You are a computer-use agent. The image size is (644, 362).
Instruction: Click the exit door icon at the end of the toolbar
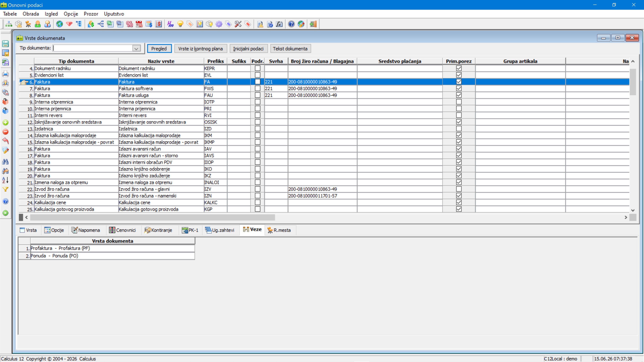pos(313,24)
